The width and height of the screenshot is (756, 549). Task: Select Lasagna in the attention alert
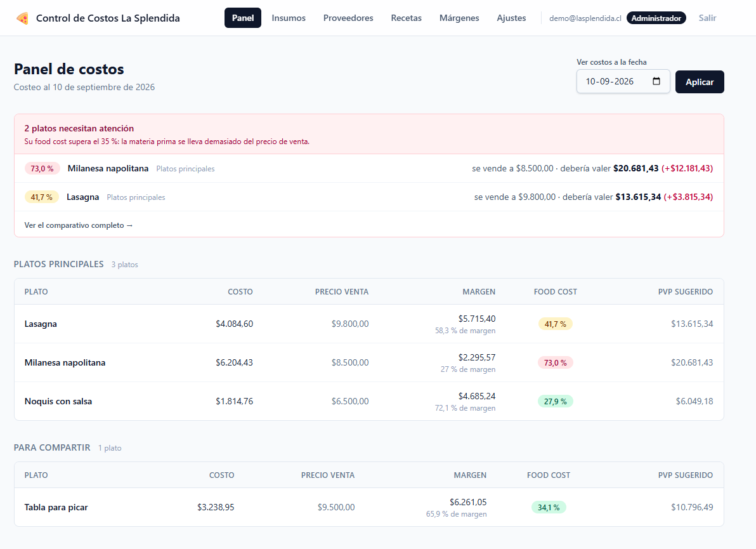click(x=83, y=197)
